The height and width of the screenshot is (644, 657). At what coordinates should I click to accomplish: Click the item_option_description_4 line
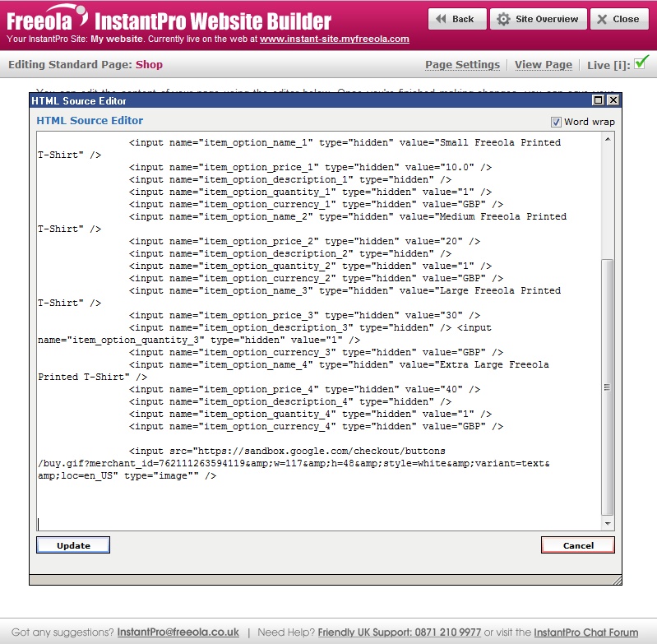(290, 402)
